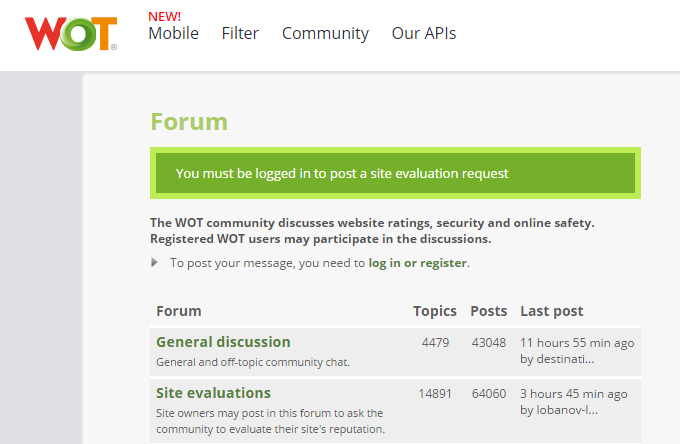The width and height of the screenshot is (680, 444).
Task: Click the 'NEW!' label above Mobile
Action: pyautogui.click(x=164, y=16)
